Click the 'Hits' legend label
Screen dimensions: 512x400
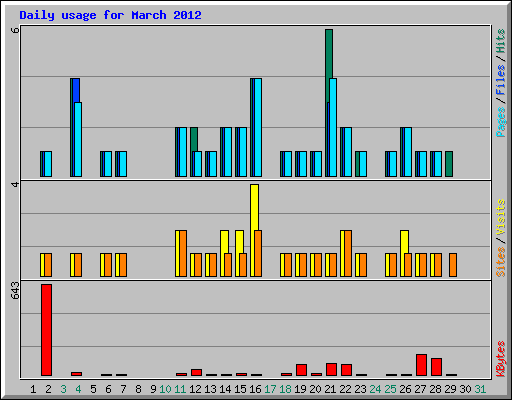pyautogui.click(x=500, y=41)
